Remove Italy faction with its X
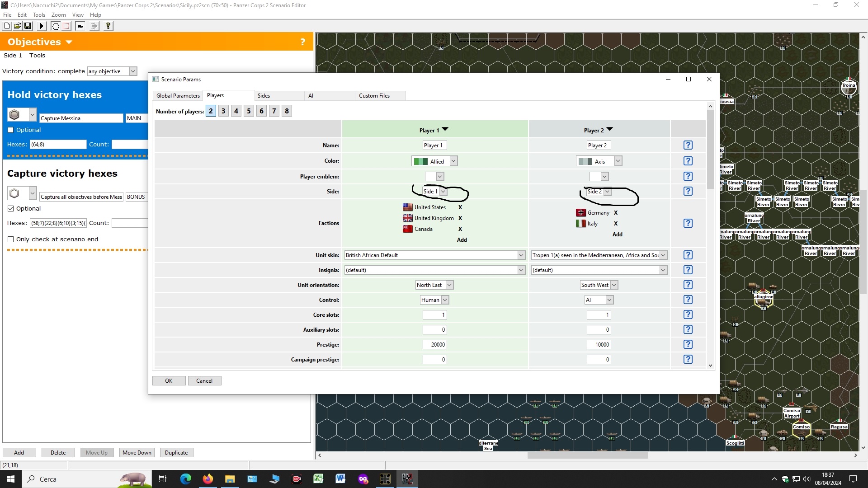 click(616, 224)
